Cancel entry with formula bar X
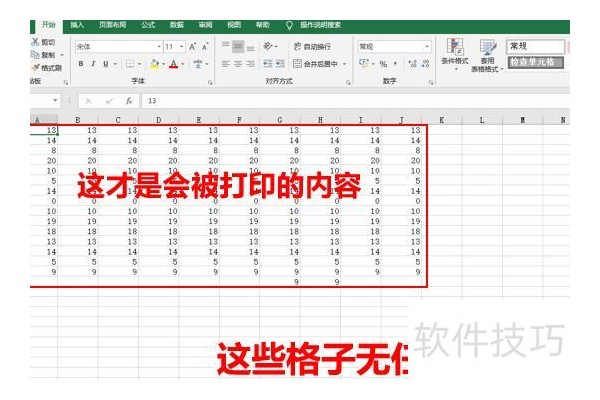Image resolution: width=600 pixels, height=400 pixels. click(x=88, y=101)
